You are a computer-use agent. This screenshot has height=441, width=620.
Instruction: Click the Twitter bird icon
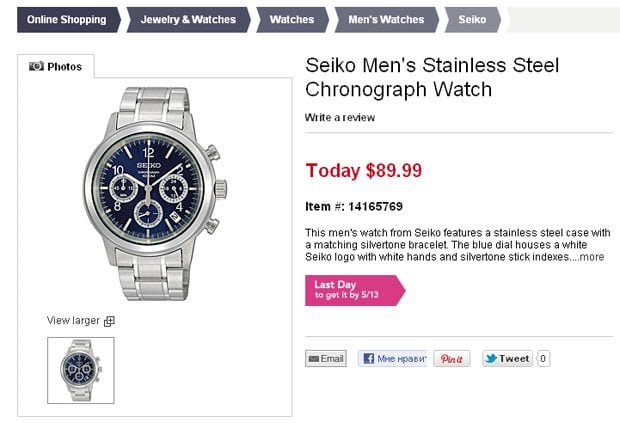[491, 358]
